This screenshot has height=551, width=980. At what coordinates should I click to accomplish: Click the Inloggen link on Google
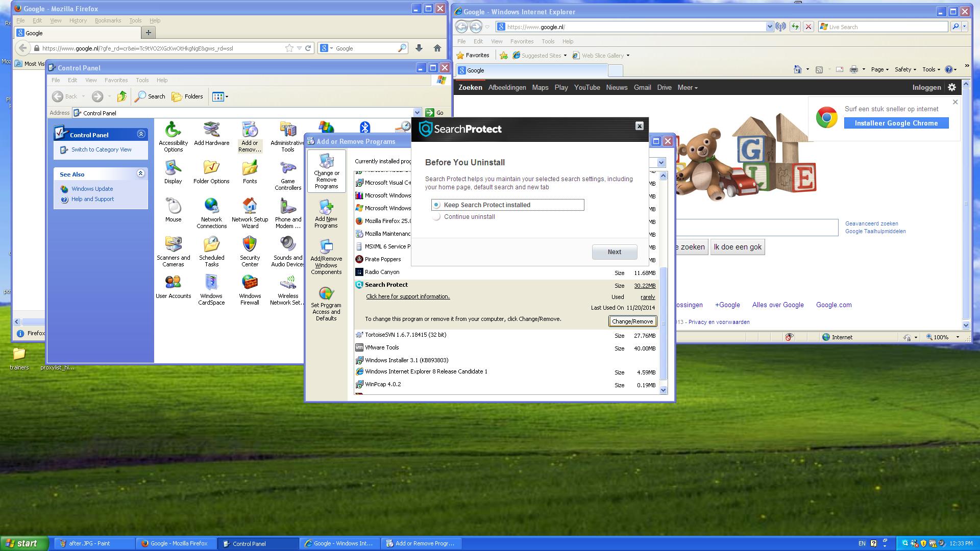click(x=926, y=88)
